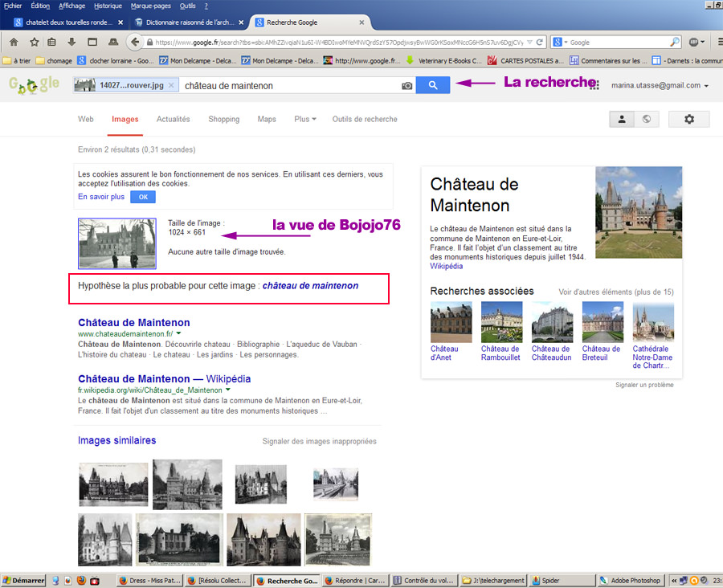Open the Château d'Anet related thumbnail

[451, 322]
